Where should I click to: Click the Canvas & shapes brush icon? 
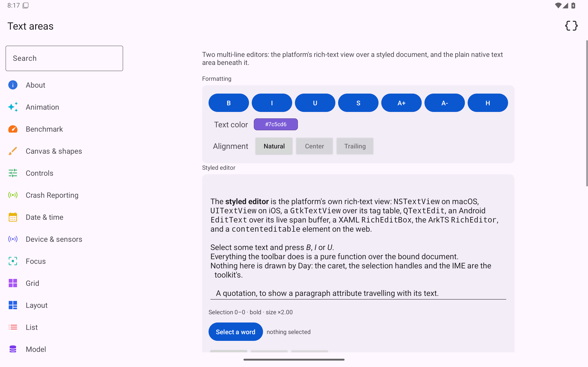pyautogui.click(x=13, y=151)
